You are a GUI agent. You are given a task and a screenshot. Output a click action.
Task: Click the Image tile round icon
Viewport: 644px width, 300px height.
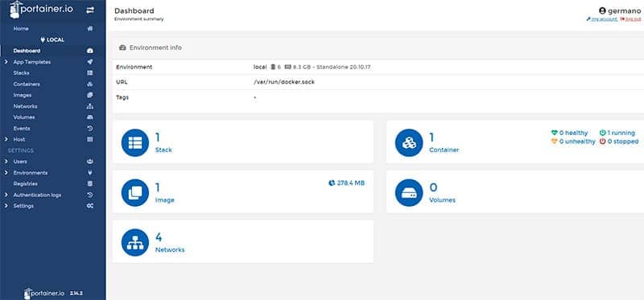tap(135, 192)
